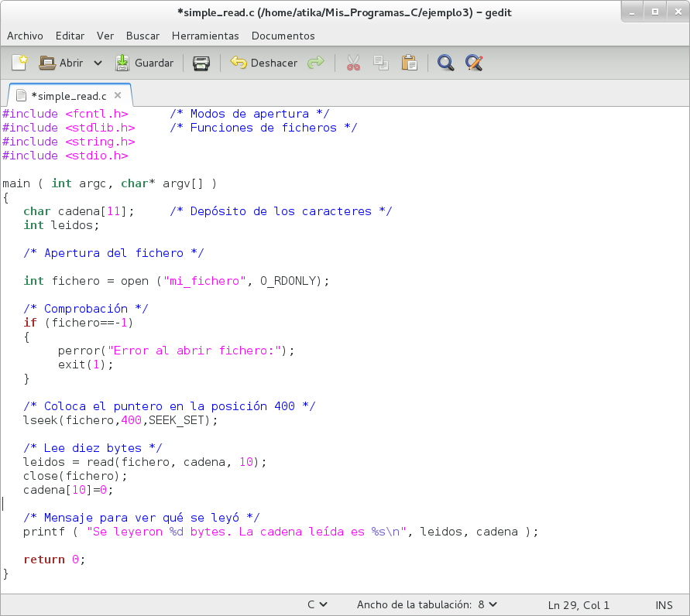The height and width of the screenshot is (616, 690).
Task: Open the Documentos menu
Action: pyautogui.click(x=283, y=36)
